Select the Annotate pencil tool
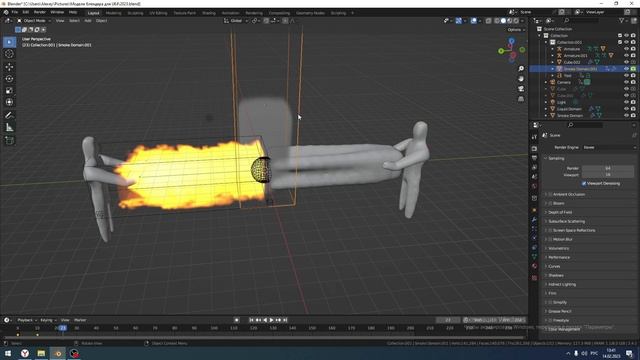This screenshot has width=640, height=360. [9, 116]
